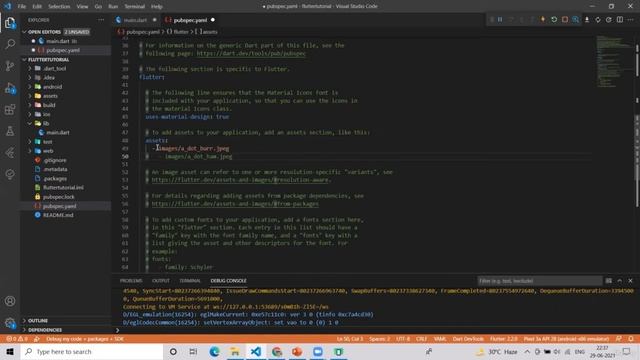This screenshot has height=360, width=640.
Task: Open File Explorer from taskbar
Action: pyautogui.click(x=235, y=352)
